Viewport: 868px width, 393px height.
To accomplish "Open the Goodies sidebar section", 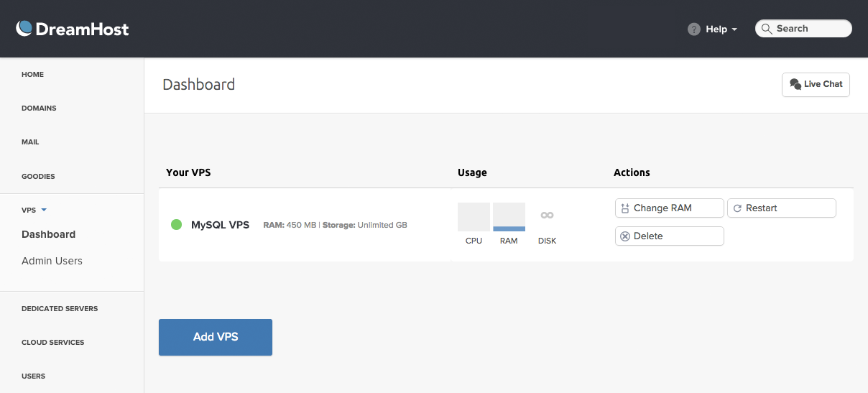I will [38, 177].
